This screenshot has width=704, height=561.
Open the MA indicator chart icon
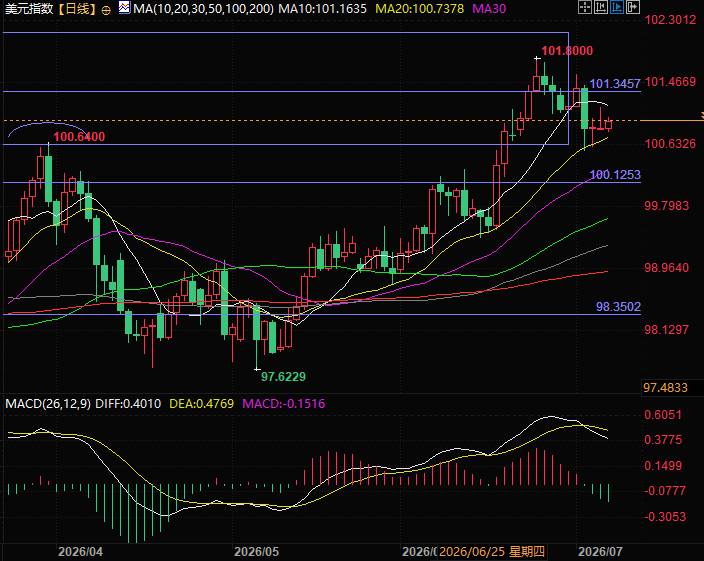point(124,8)
